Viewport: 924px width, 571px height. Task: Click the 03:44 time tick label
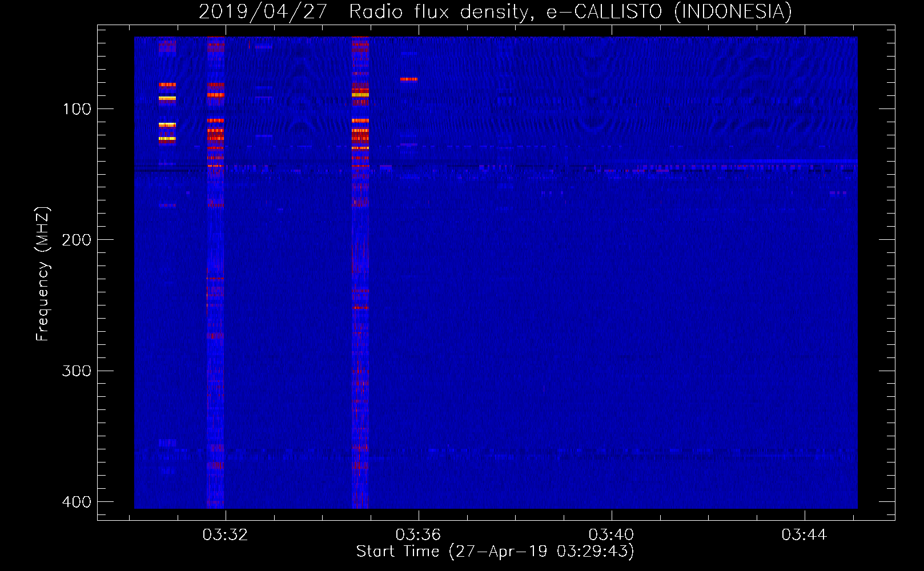(804, 535)
